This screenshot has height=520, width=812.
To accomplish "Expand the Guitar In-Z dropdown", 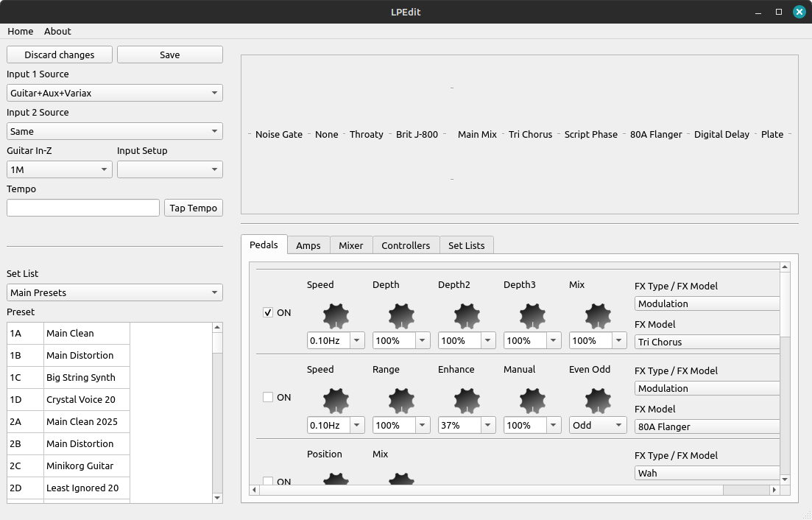I will click(x=59, y=169).
